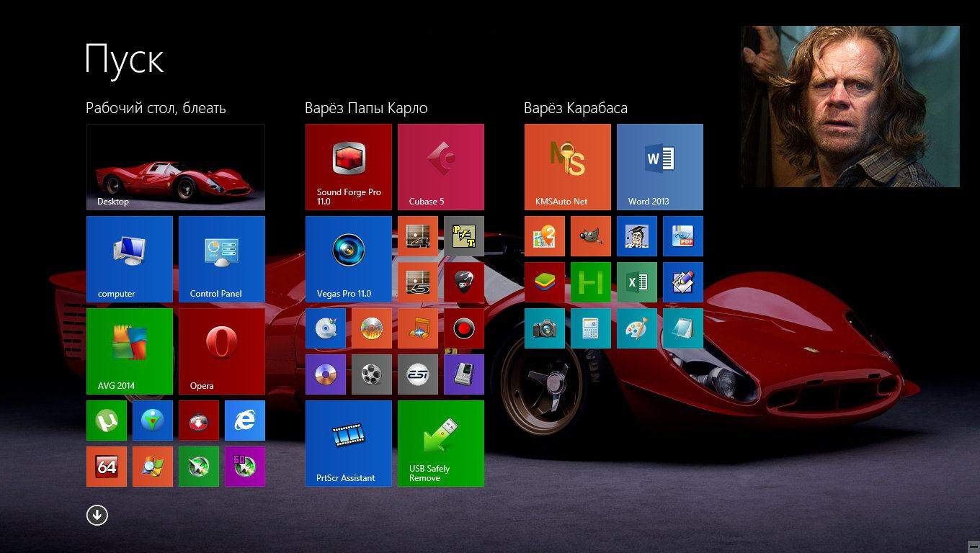Open the Vegas Pro 11.0 tile

click(349, 259)
